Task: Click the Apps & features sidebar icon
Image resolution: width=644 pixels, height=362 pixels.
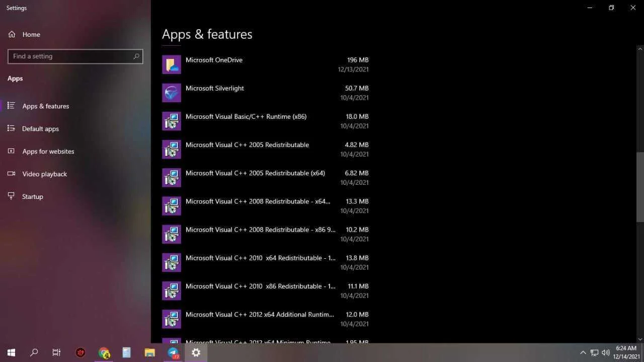Action: 11,106
